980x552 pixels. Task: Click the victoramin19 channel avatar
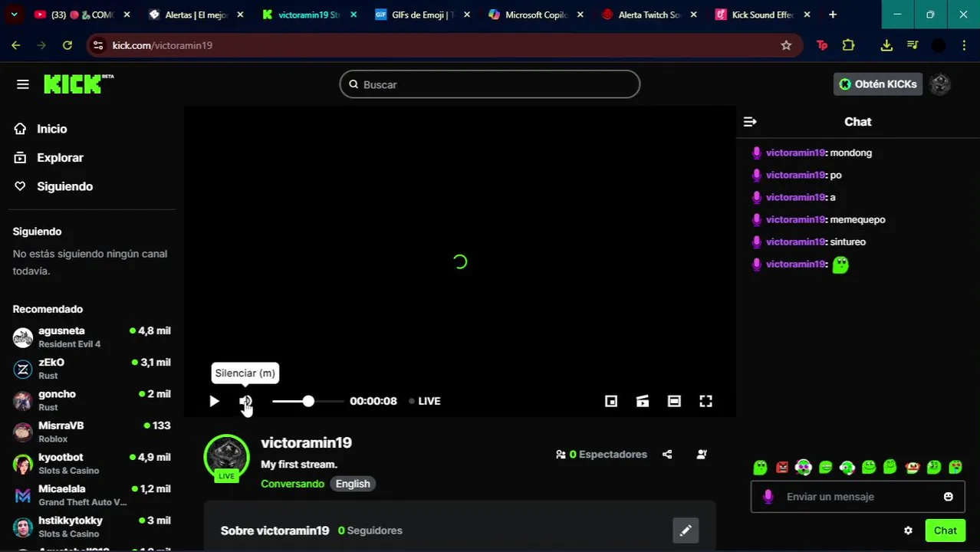pyautogui.click(x=226, y=457)
